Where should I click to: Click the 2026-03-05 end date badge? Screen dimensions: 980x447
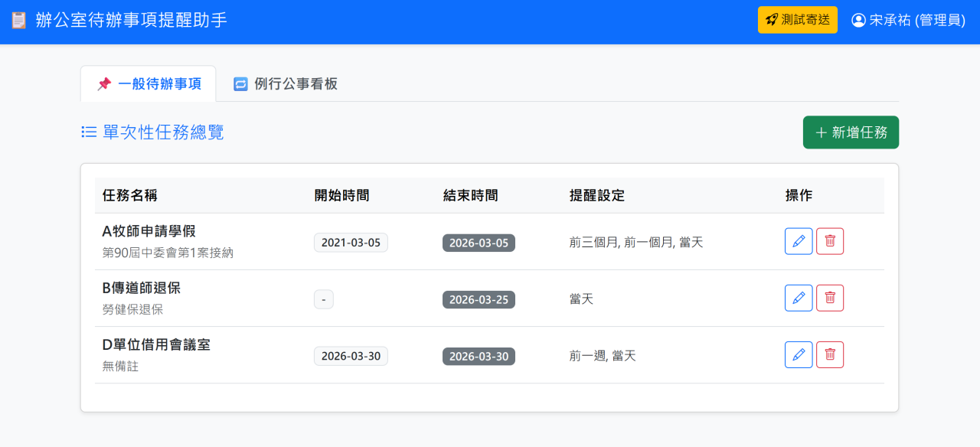coord(479,243)
